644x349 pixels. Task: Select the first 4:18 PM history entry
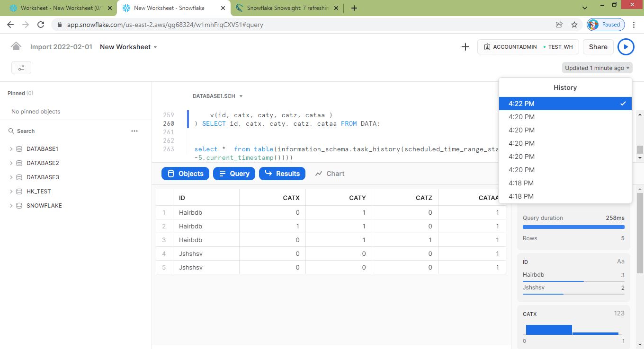pos(565,183)
